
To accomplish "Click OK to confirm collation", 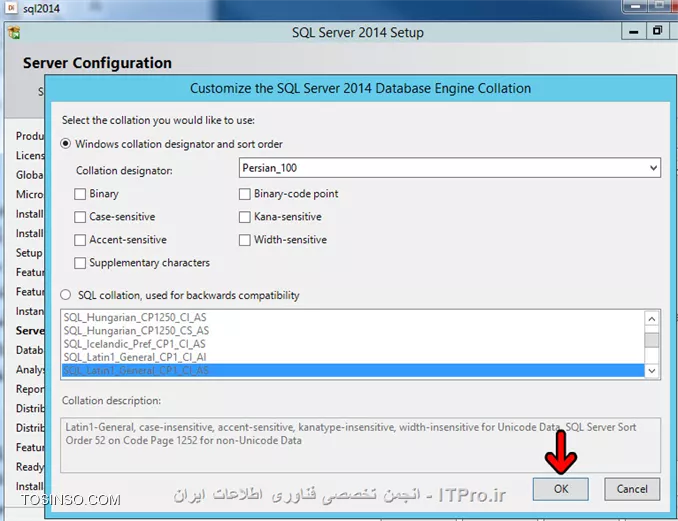I will pos(560,489).
